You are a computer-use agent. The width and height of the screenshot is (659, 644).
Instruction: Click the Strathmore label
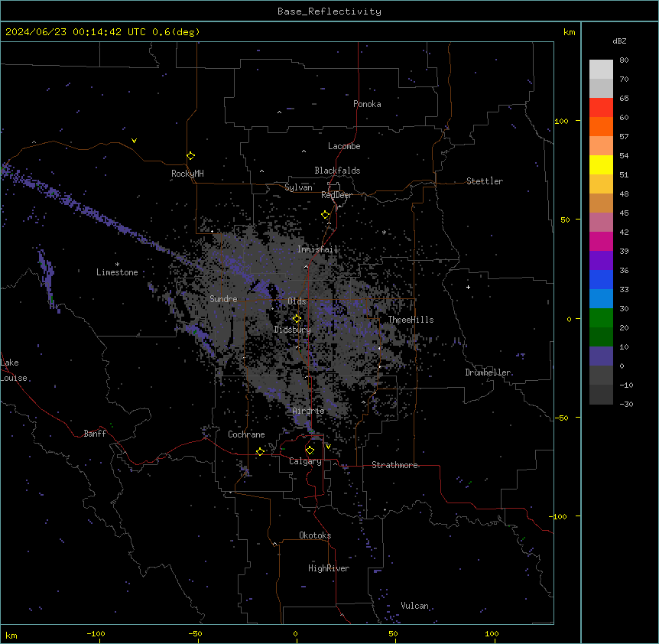pos(394,465)
